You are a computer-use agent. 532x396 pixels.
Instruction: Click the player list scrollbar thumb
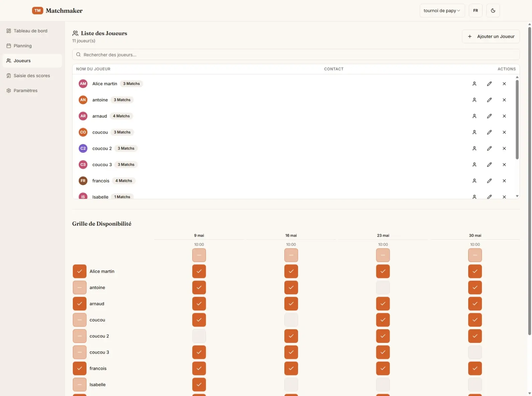(517, 120)
